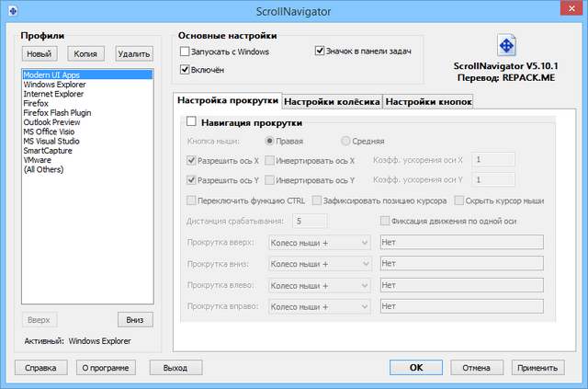
Task: Click the Удалить profile button
Action: tap(134, 54)
